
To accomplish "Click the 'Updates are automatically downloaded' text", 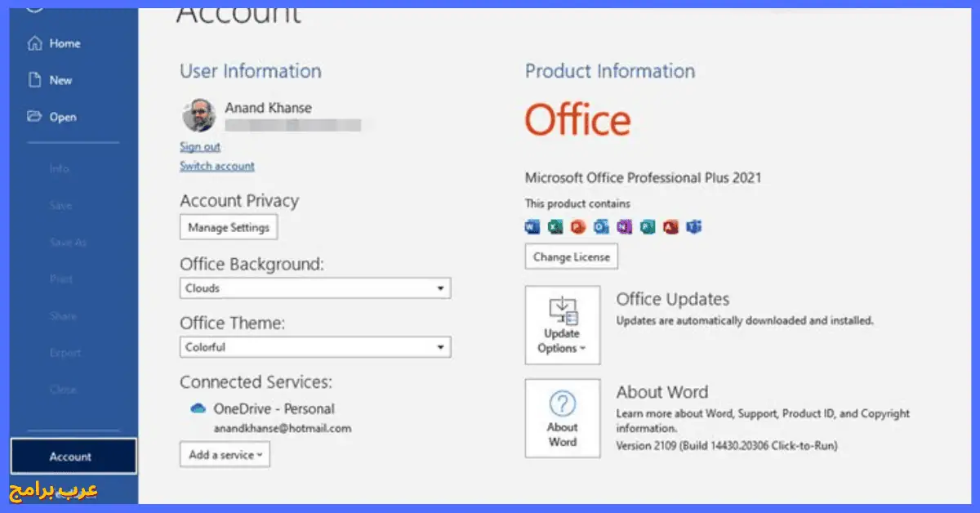I will [745, 321].
